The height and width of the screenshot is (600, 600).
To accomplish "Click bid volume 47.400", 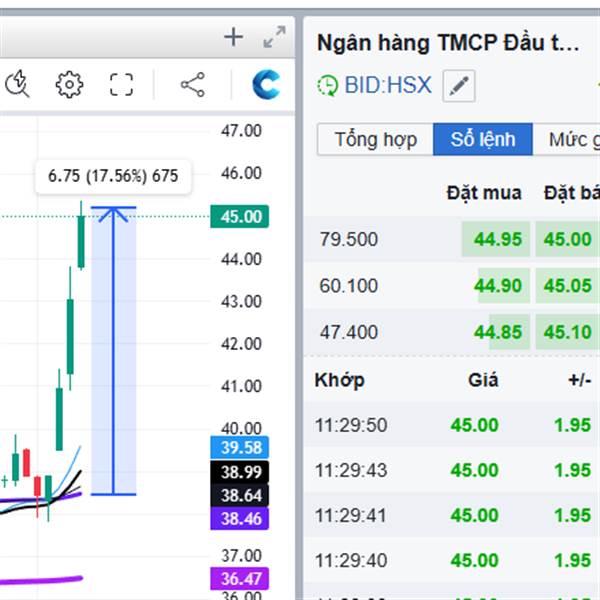I will pyautogui.click(x=349, y=332).
